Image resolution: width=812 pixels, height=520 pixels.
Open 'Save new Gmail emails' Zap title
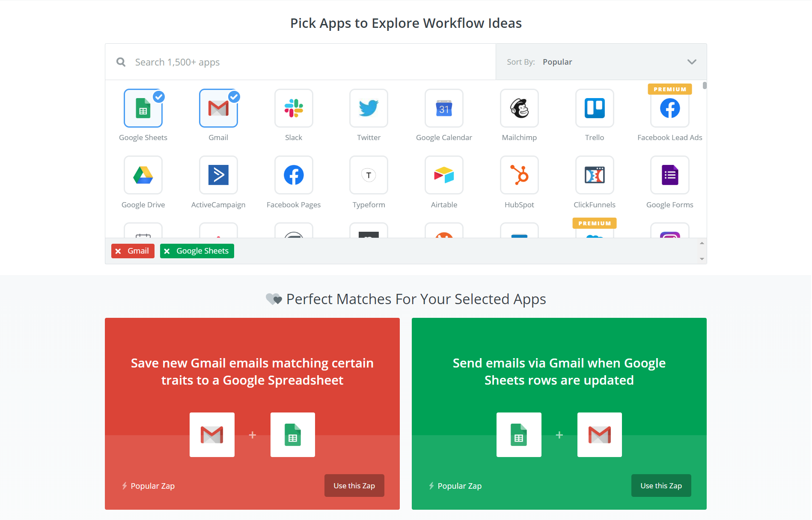tap(252, 371)
